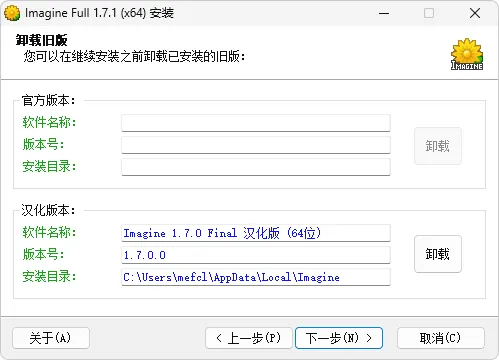This screenshot has width=499, height=360.
Task: Click version field showing 1.7.0.0
Action: click(x=256, y=255)
